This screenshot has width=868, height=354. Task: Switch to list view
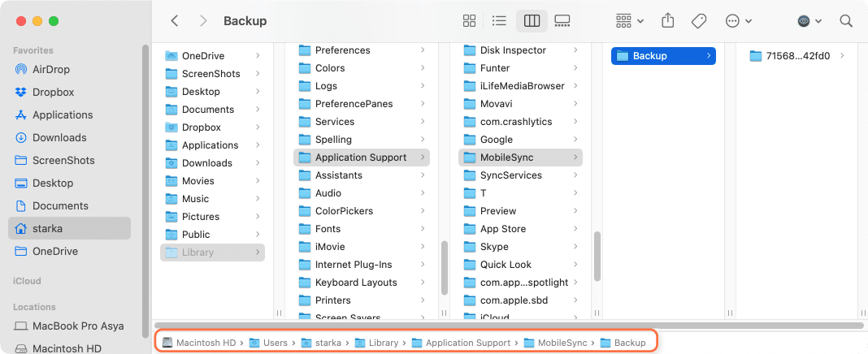pos(499,21)
